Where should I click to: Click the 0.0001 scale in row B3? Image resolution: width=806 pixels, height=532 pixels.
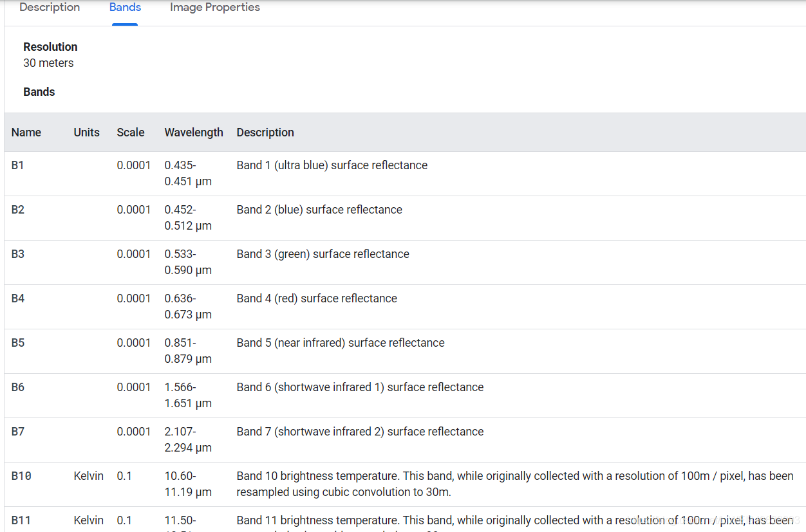(134, 254)
